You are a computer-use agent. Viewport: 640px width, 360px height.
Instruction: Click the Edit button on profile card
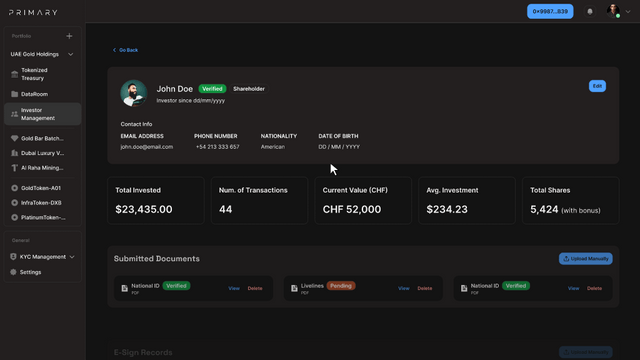[x=597, y=86]
